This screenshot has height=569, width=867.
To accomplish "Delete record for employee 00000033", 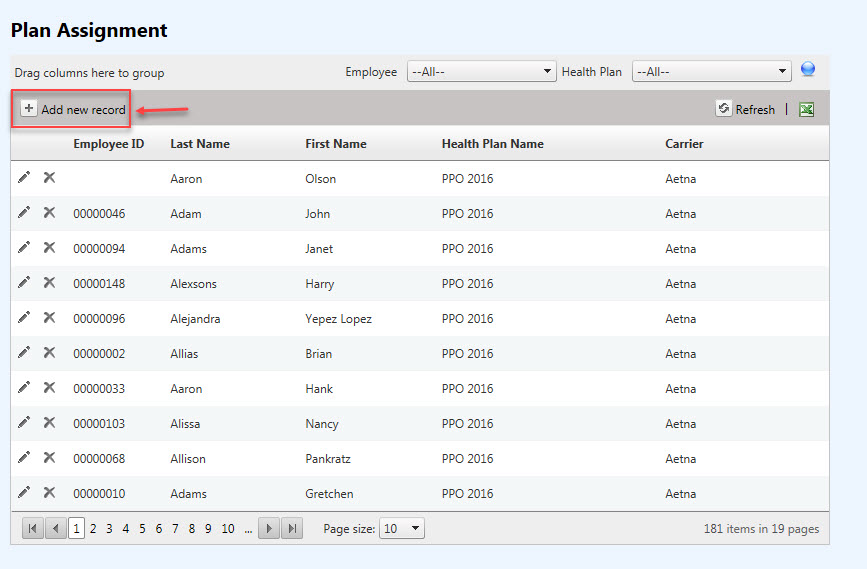I will click(49, 387).
